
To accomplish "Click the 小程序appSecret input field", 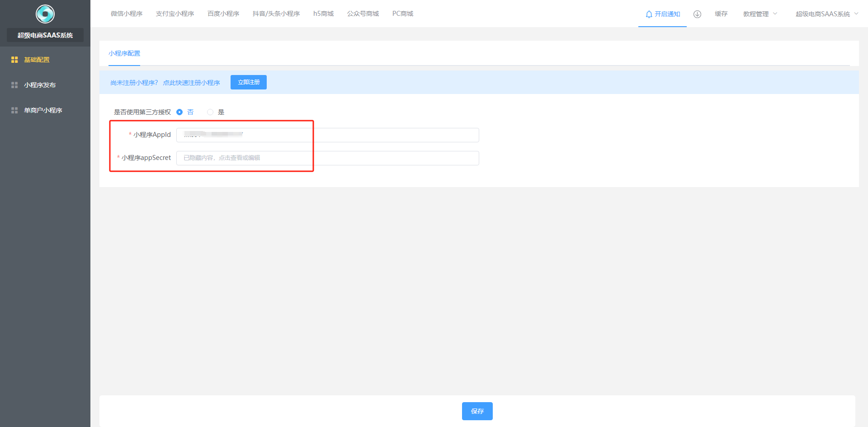I will [x=327, y=158].
